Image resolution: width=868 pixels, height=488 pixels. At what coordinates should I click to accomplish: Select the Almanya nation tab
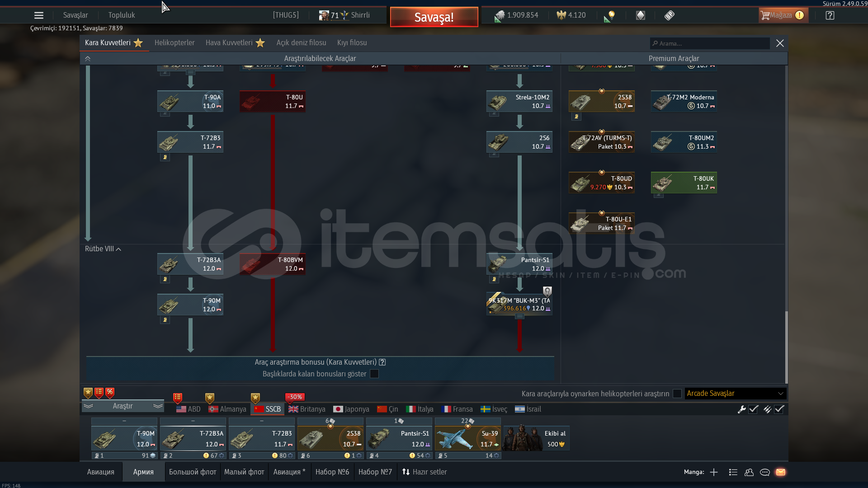point(227,409)
